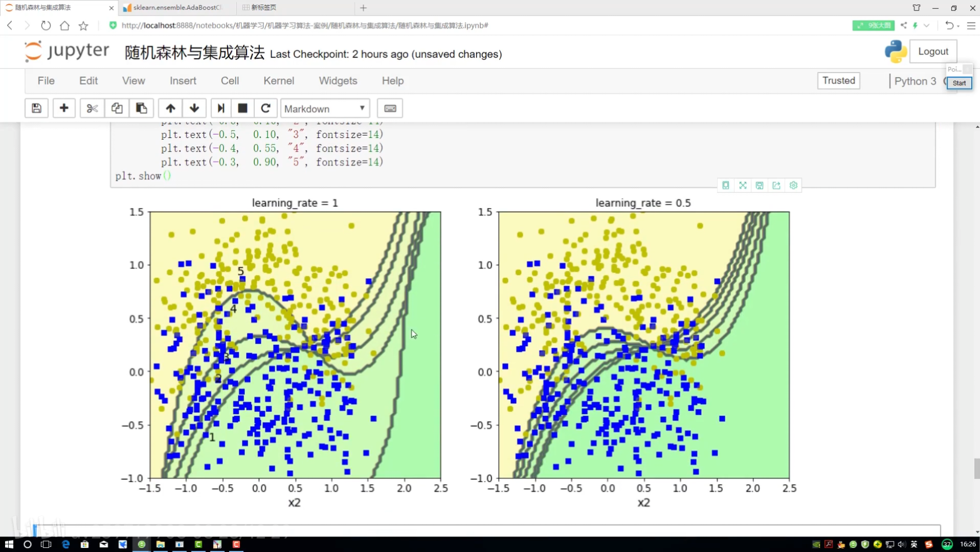The width and height of the screenshot is (980, 552).
Task: Open the Insert menu
Action: 183,81
